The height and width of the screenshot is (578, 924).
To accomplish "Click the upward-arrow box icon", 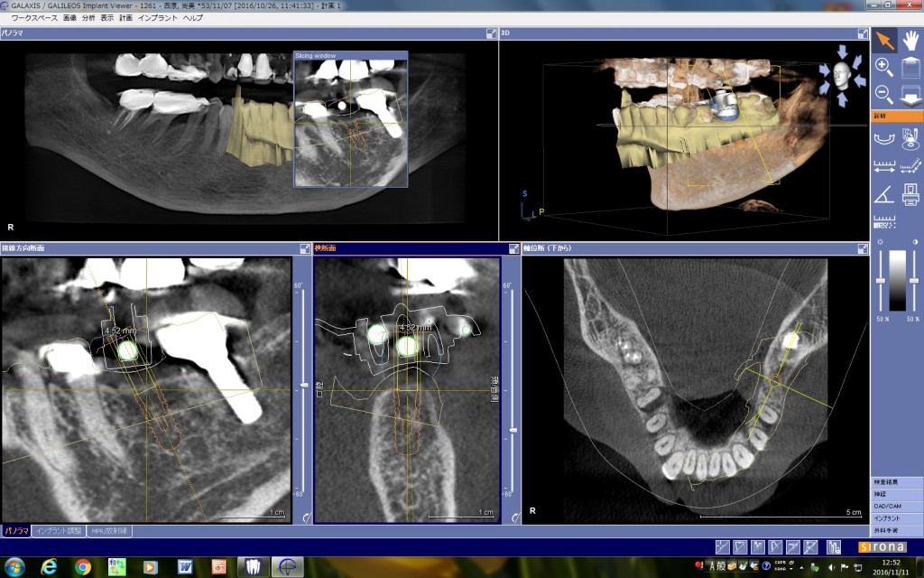I will click(910, 67).
